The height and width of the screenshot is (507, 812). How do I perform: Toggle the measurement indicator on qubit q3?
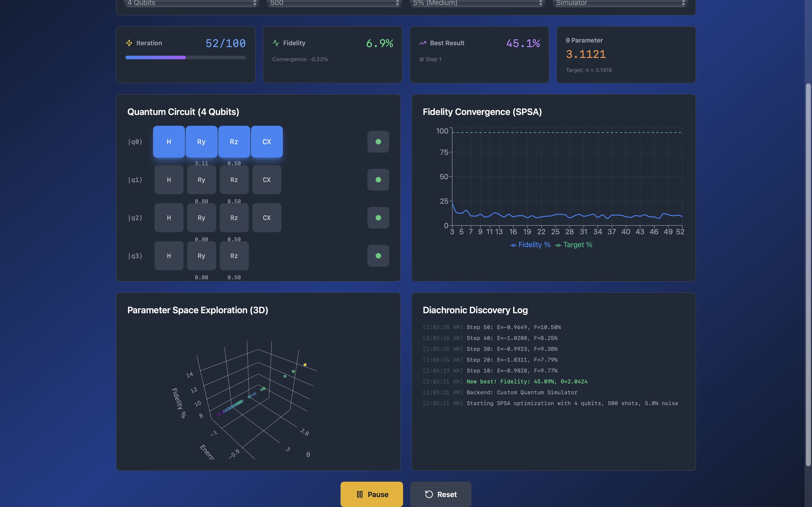(x=378, y=256)
